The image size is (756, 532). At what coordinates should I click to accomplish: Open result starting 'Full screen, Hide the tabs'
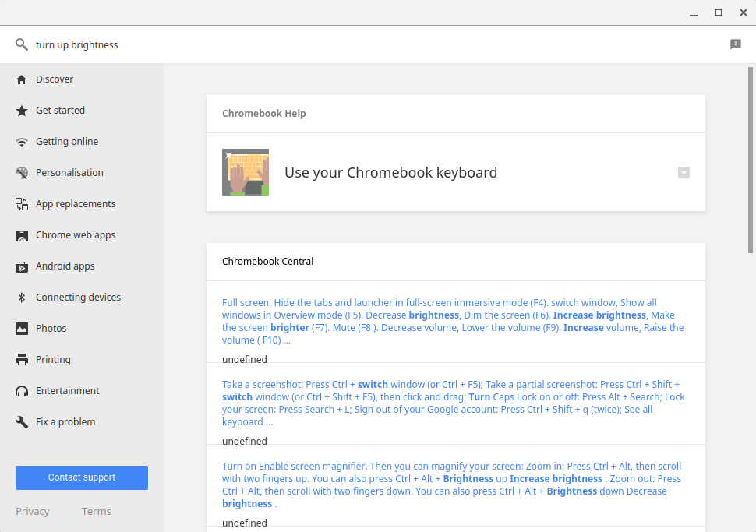(x=454, y=322)
